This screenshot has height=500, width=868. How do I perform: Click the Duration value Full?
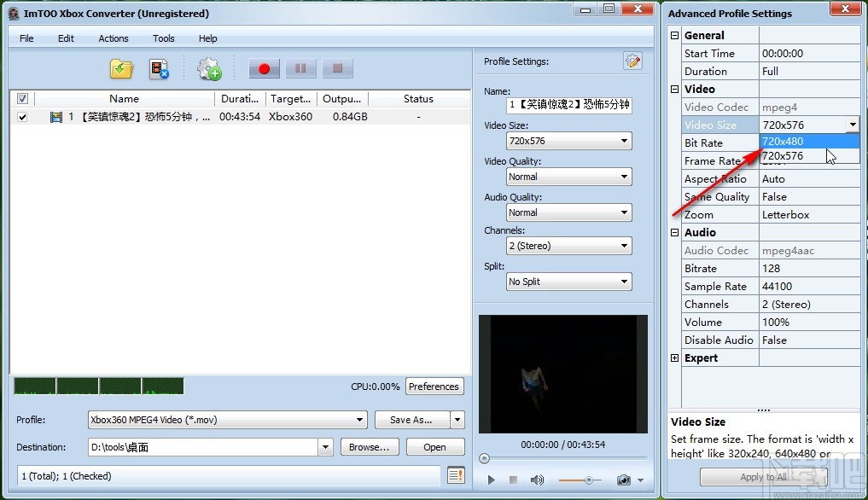[809, 72]
